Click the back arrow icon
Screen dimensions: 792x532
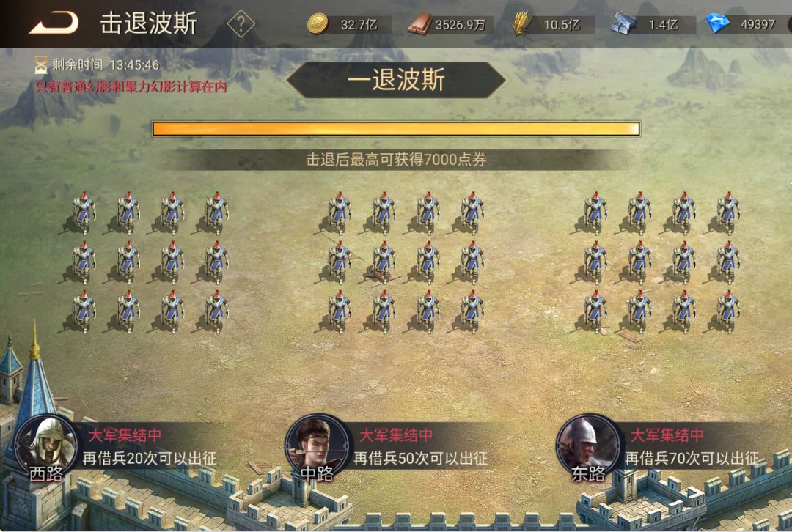[54, 23]
